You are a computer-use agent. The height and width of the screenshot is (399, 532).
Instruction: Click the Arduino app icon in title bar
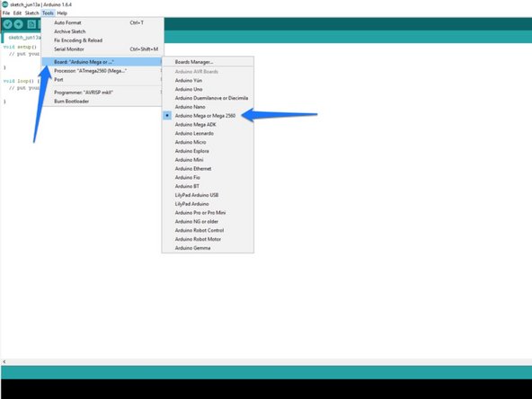point(4,4)
